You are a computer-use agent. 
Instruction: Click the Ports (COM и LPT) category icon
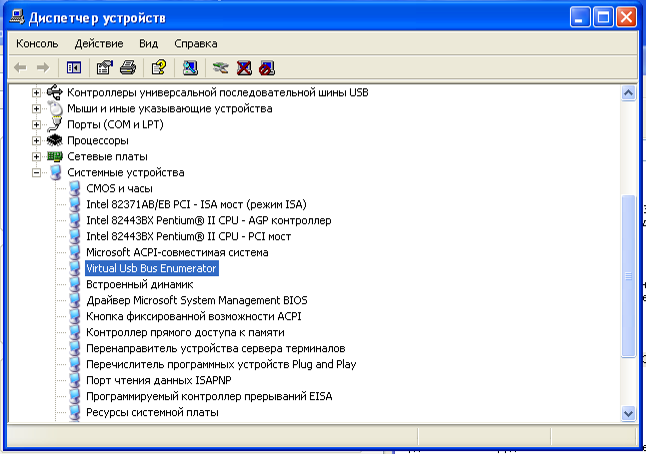[54, 124]
